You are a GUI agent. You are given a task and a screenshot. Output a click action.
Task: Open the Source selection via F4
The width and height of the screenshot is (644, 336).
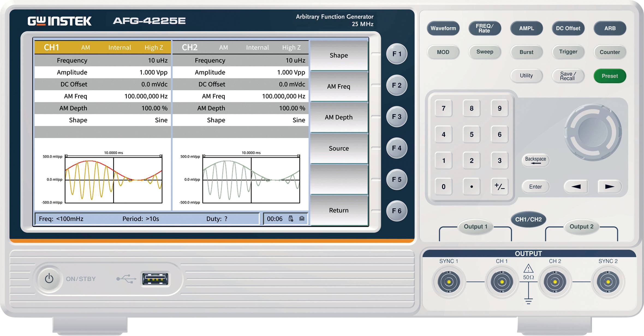click(x=396, y=149)
